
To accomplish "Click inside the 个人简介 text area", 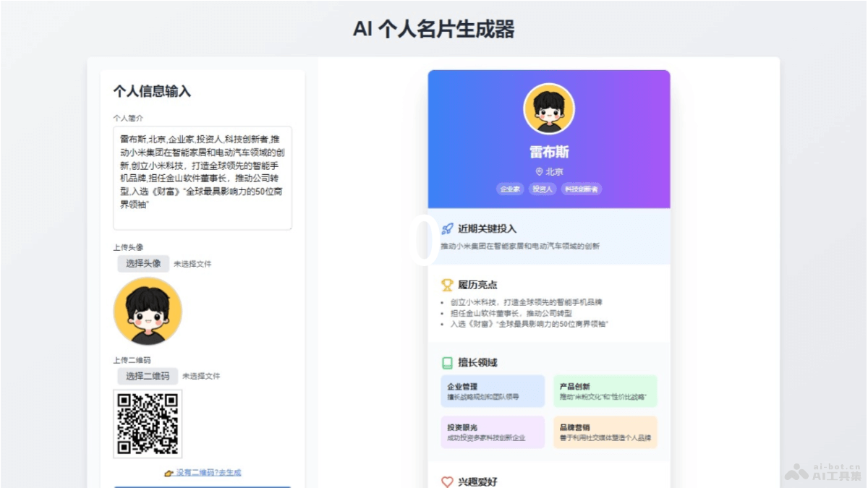I will tap(203, 177).
